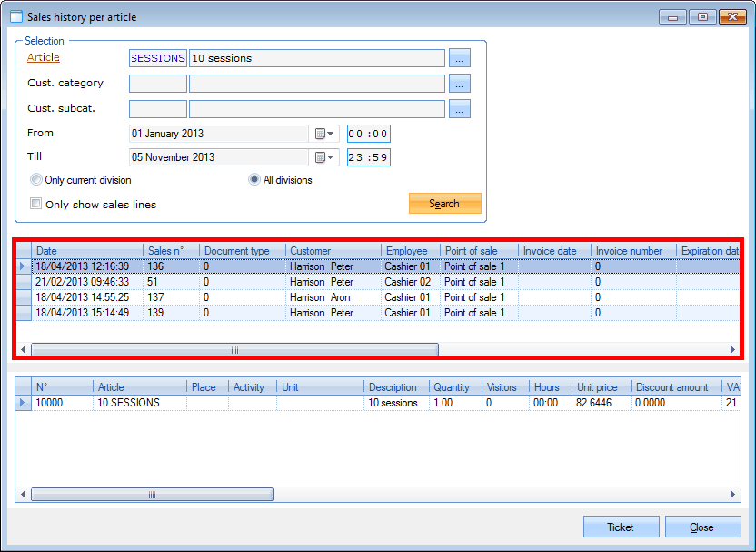Select the Only current division radio button
The width and height of the screenshot is (756, 552).
36,180
